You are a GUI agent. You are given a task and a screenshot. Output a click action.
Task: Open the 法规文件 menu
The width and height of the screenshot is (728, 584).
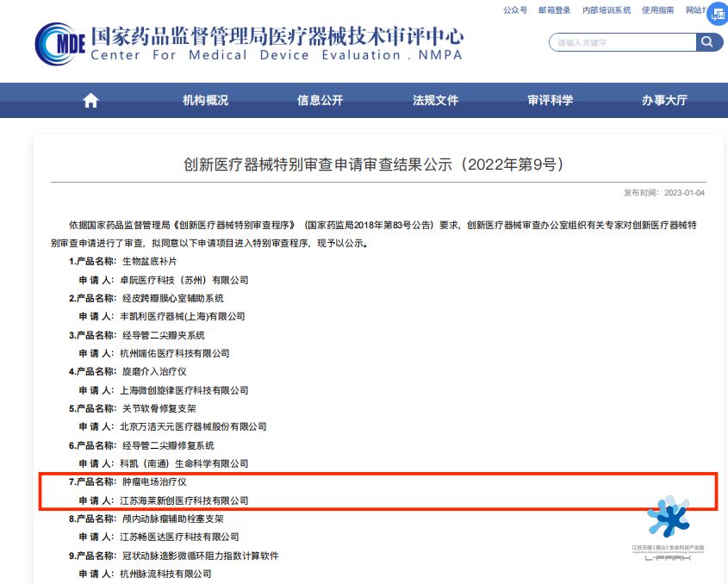[x=435, y=101]
